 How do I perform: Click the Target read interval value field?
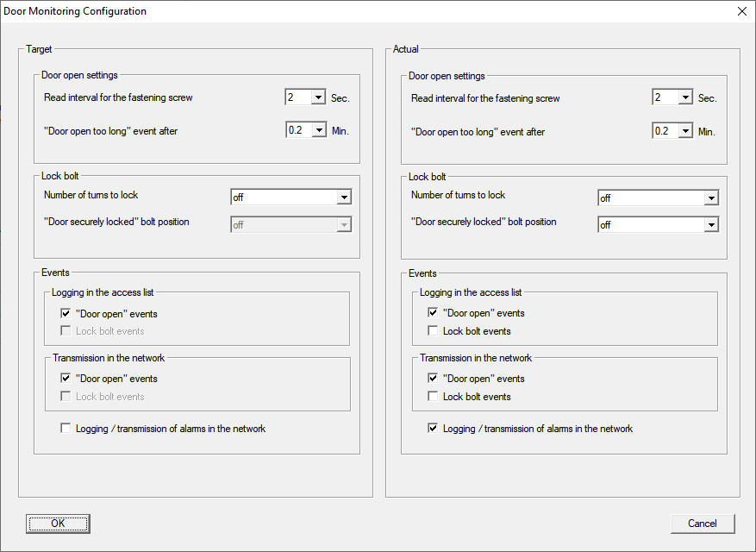297,98
